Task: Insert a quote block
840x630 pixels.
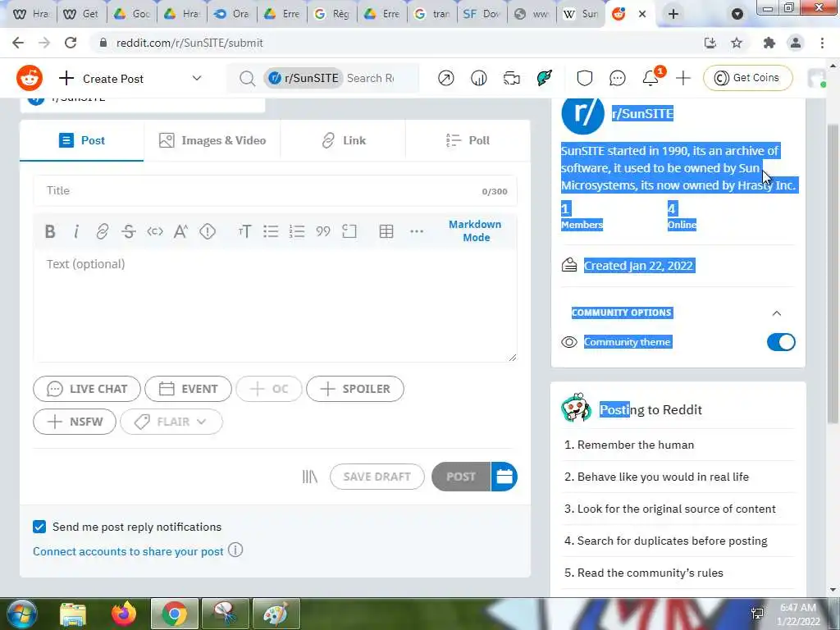Action: tap(323, 231)
